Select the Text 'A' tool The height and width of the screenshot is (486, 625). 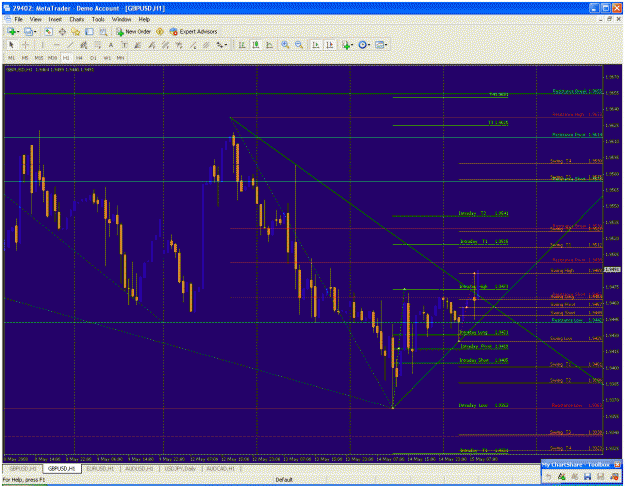point(111,45)
